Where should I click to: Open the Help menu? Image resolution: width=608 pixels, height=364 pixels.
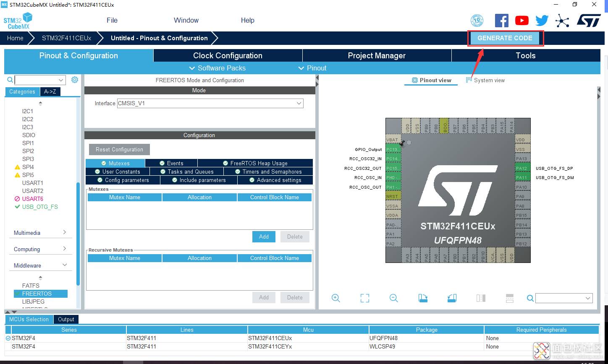(x=248, y=20)
